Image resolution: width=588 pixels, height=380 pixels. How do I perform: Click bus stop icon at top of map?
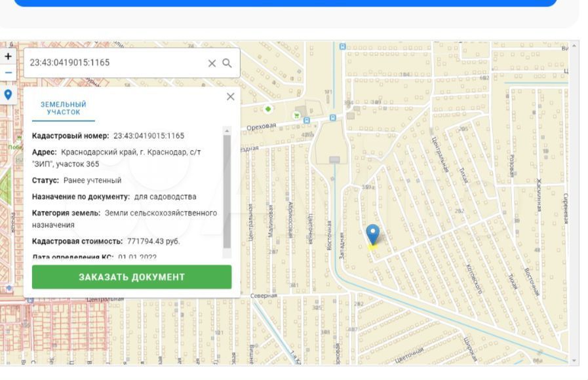click(x=342, y=47)
